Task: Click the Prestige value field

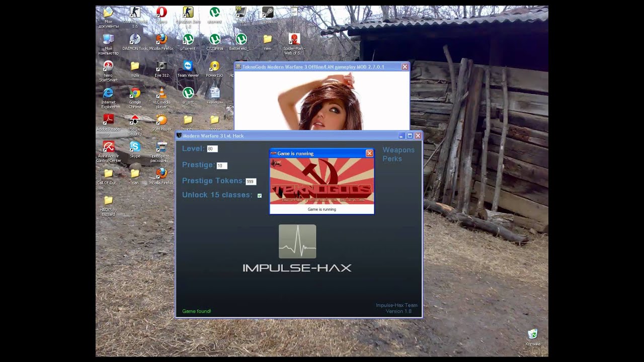Action: coord(222,165)
